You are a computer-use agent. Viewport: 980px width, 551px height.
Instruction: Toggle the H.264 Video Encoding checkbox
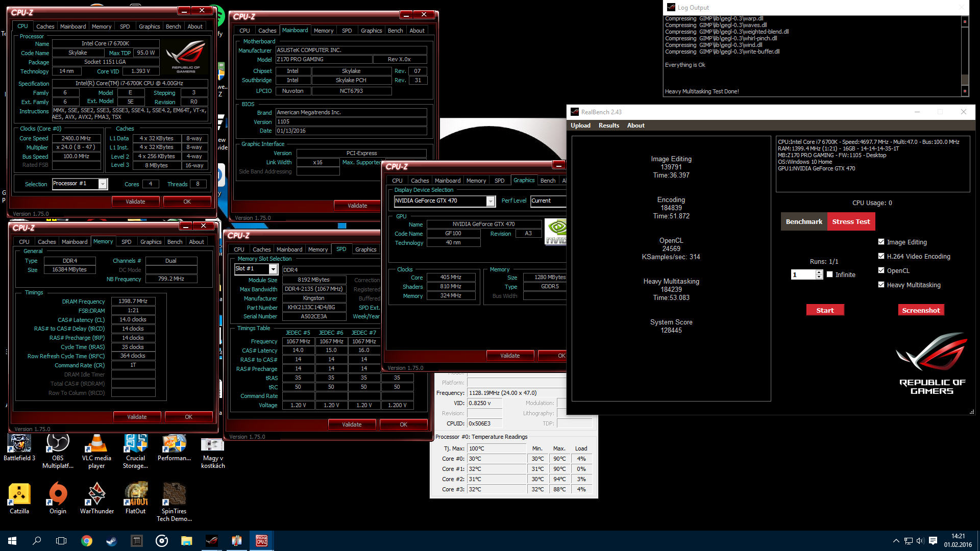[x=881, y=256]
